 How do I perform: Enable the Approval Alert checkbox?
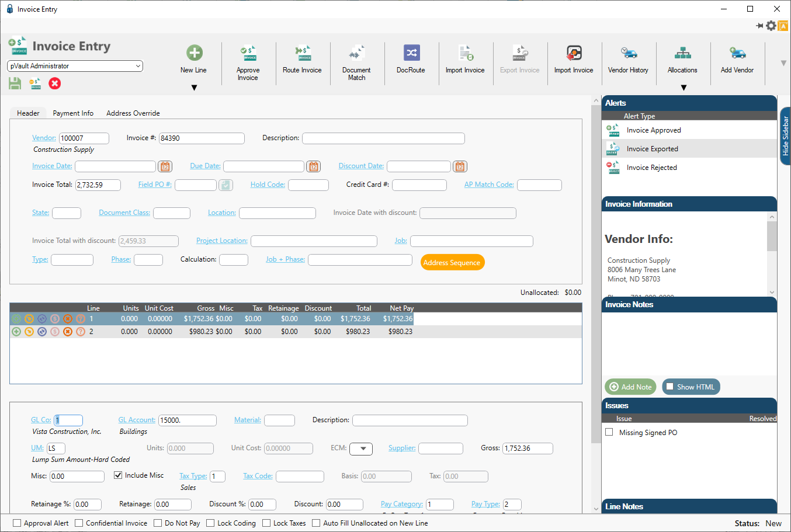point(17,523)
